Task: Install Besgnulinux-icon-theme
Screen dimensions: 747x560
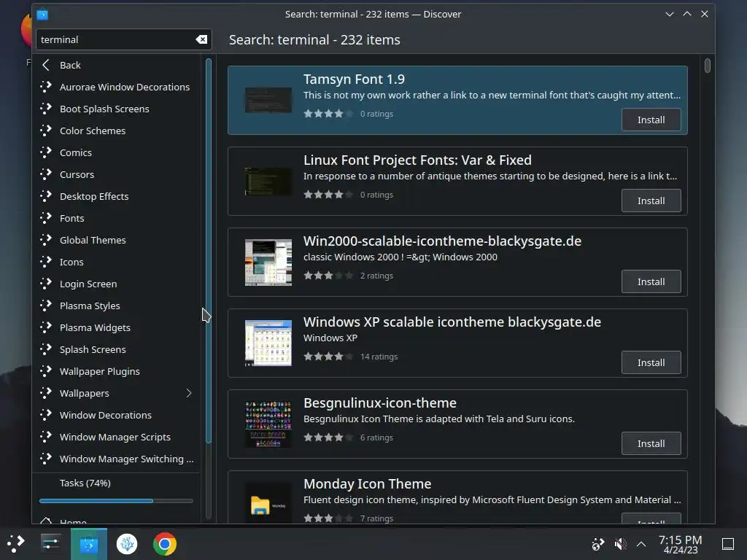Action: coord(651,443)
